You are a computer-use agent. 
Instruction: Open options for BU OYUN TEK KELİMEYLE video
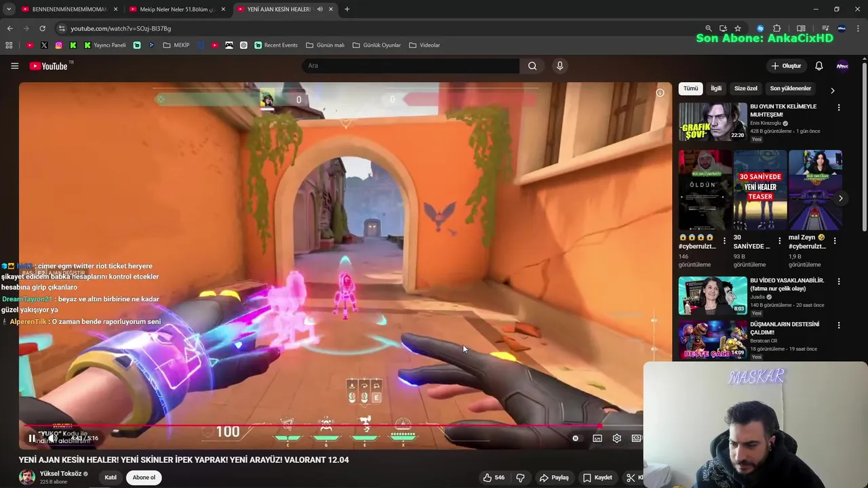[839, 108]
